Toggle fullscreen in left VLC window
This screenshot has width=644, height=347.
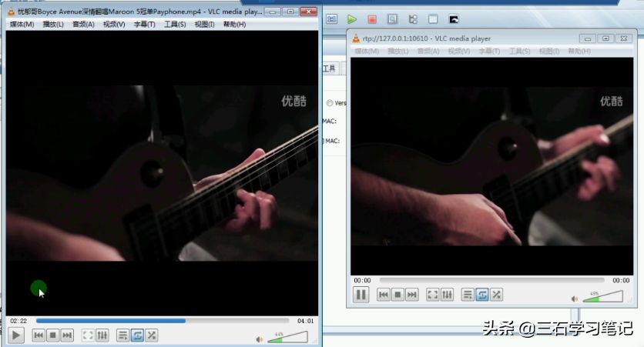click(x=88, y=335)
